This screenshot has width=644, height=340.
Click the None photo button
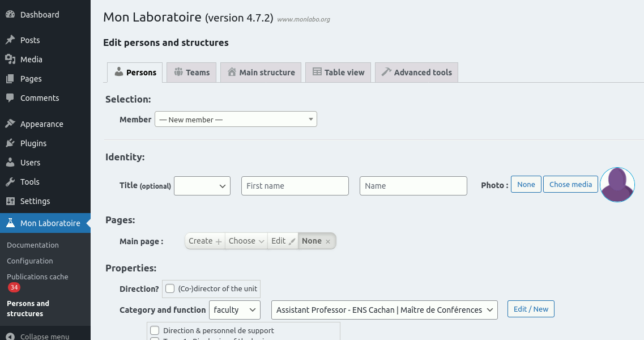(526, 184)
